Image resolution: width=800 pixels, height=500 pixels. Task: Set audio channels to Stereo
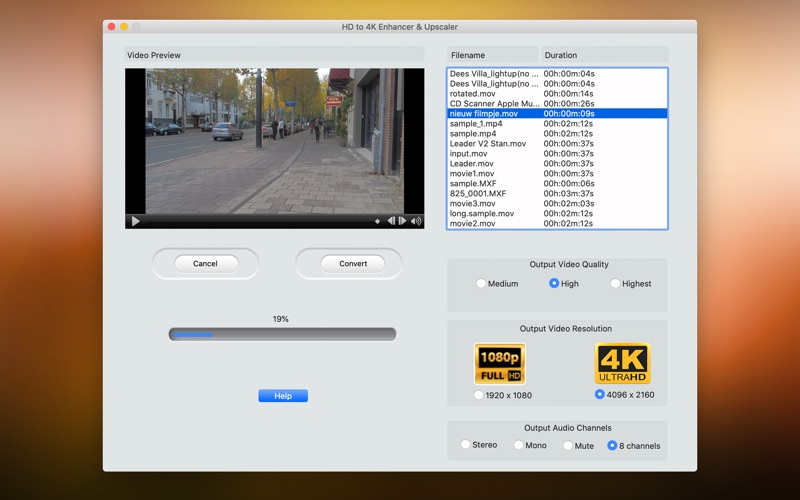click(465, 445)
